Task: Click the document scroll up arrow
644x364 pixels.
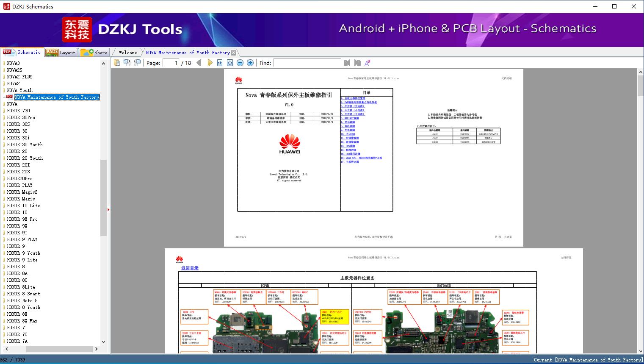Action: click(640, 72)
